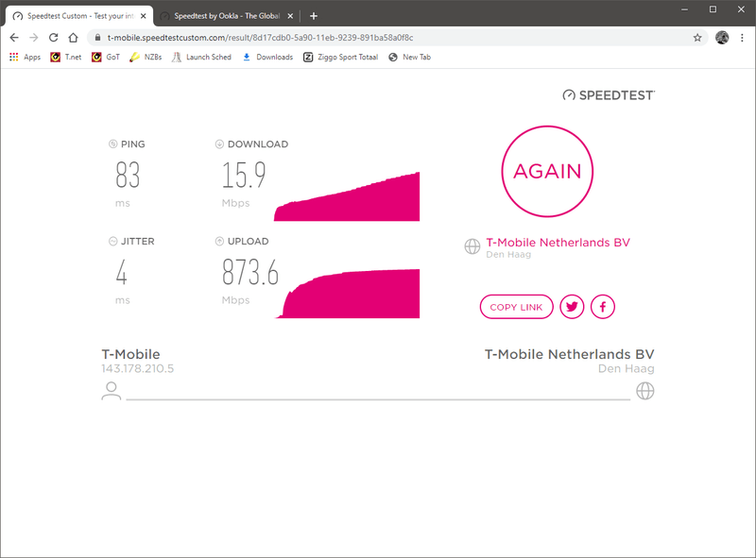This screenshot has height=558, width=756.
Task: Click the Speedtest logo
Action: point(609,95)
